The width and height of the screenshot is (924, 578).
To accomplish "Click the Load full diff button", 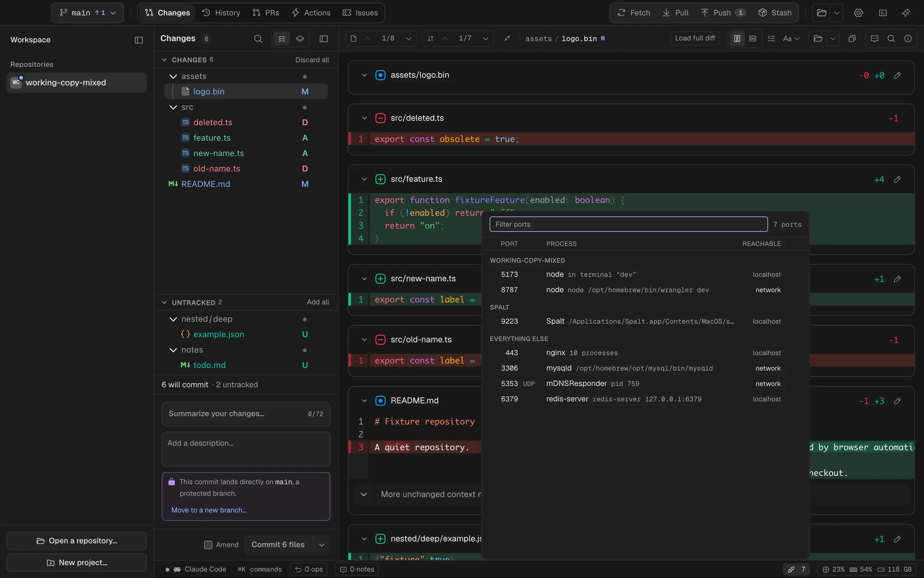I will (x=695, y=38).
